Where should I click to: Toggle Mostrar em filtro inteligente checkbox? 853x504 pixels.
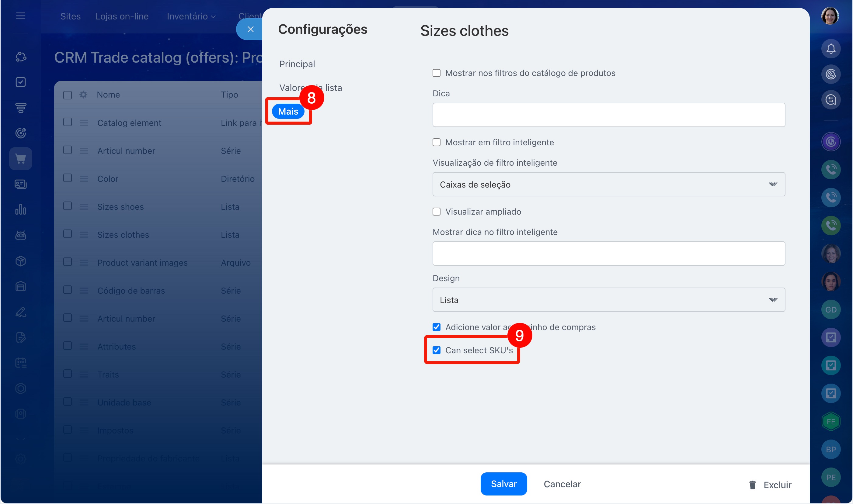coord(436,142)
